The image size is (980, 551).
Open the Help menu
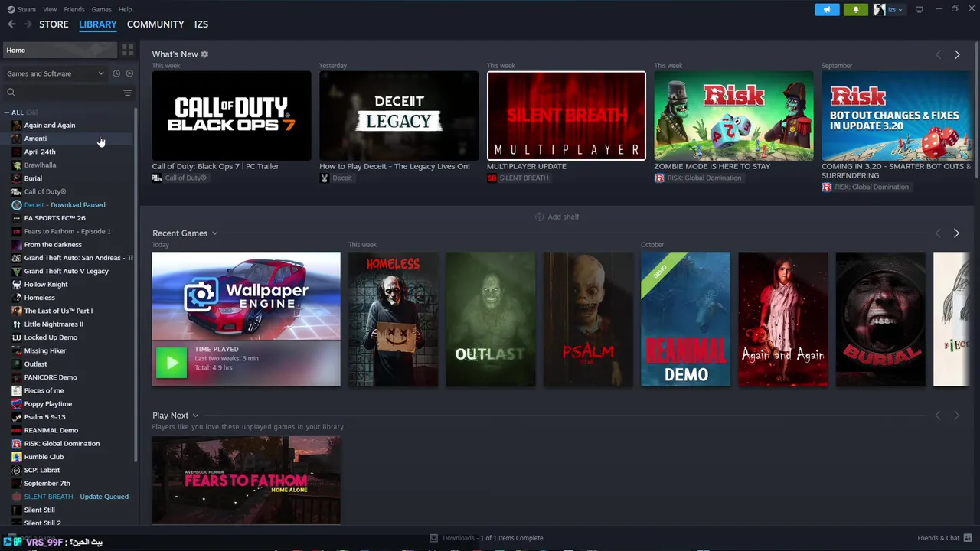pos(125,9)
